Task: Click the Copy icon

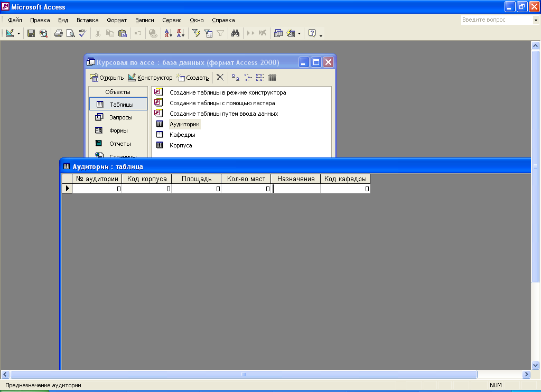Action: (110, 33)
